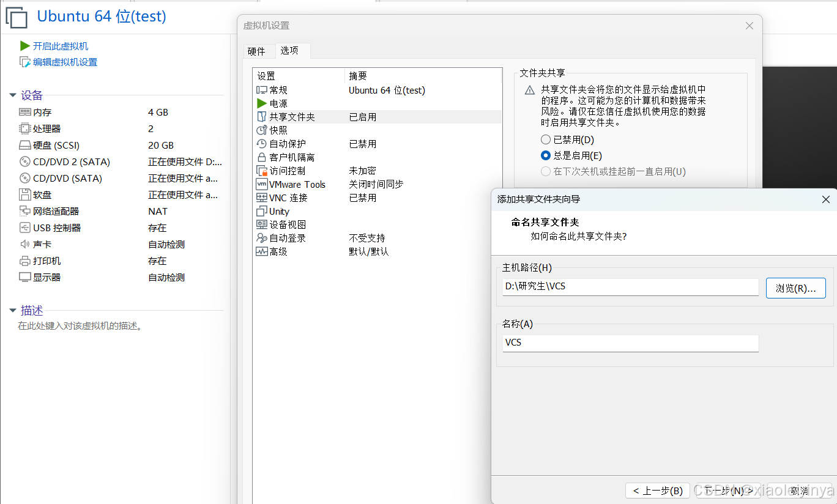Select the always enabled (总是启用) radio button
The width and height of the screenshot is (837, 504).
coord(546,156)
